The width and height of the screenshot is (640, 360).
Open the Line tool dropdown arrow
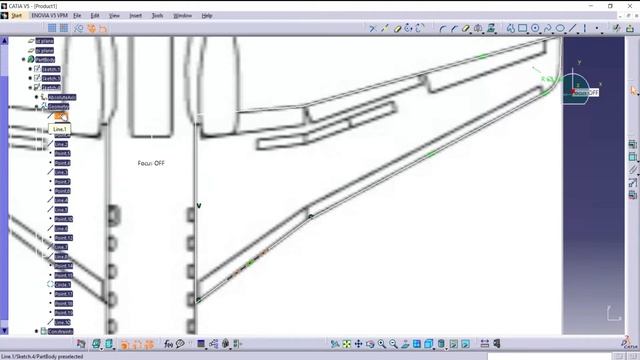point(578,32)
